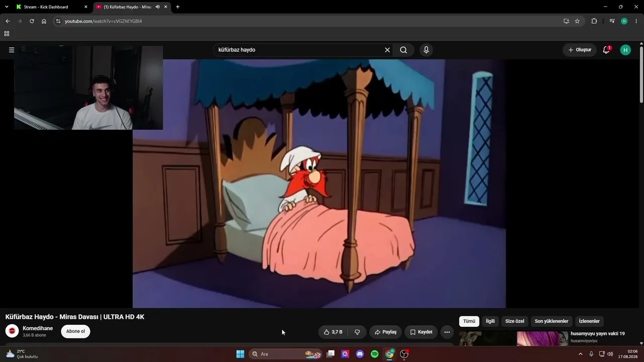Open the Komedihane channel link
The image size is (644, 362).
[x=38, y=328]
